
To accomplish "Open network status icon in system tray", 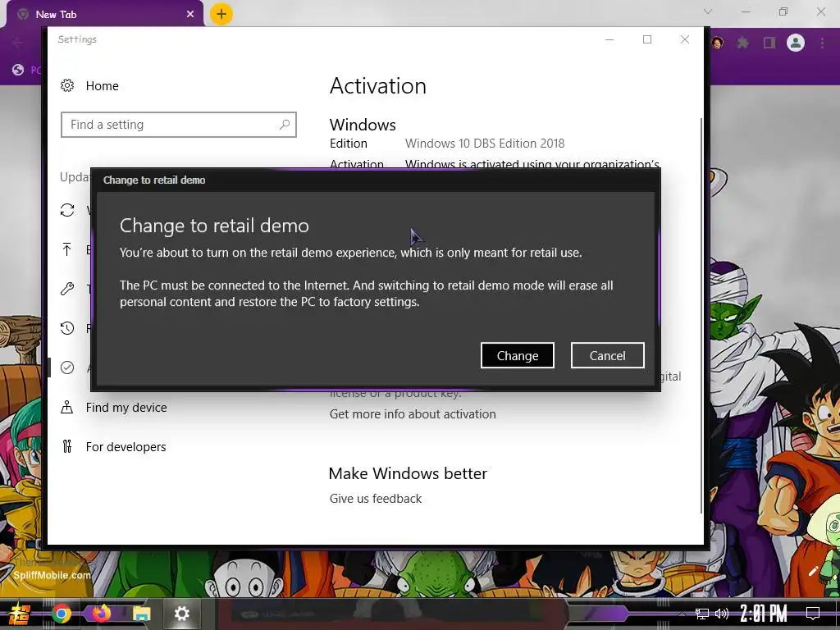I will (x=702, y=614).
